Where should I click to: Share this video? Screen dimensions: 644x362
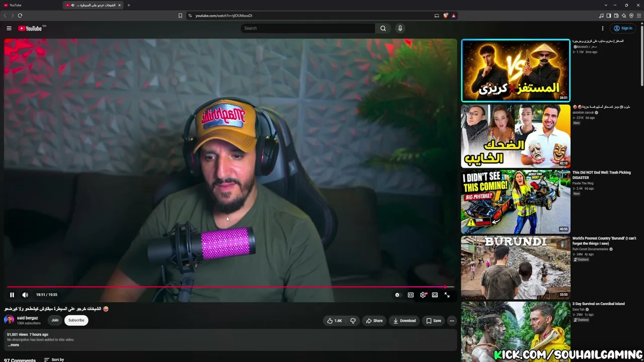pyautogui.click(x=374, y=321)
